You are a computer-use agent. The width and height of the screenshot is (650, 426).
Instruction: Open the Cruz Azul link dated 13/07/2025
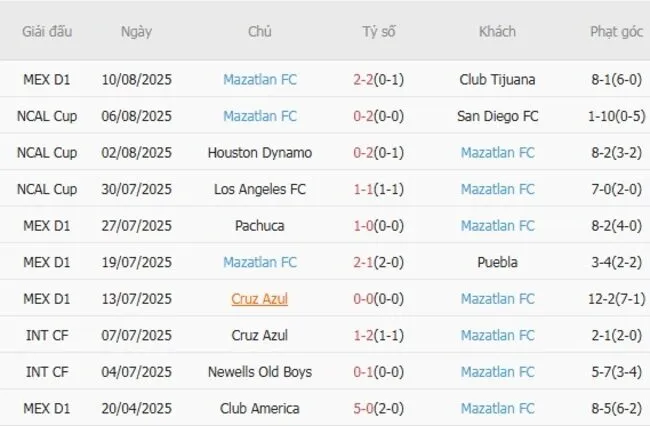[260, 299]
